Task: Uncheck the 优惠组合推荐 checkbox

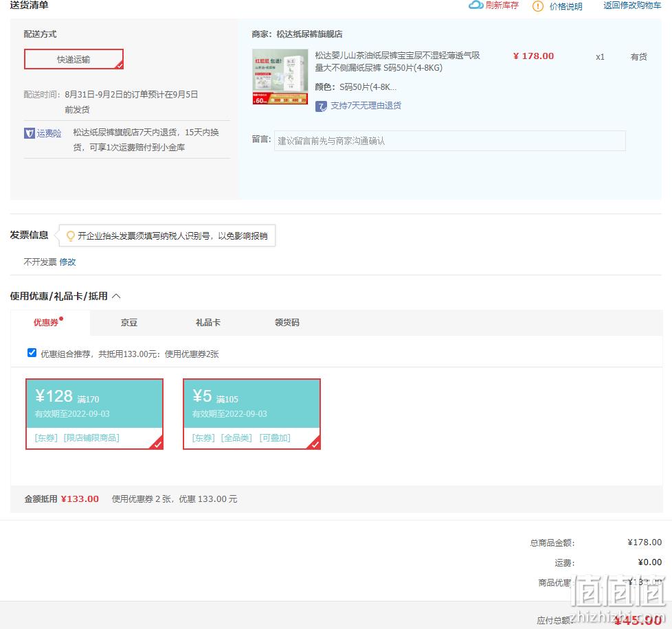Action: point(32,352)
